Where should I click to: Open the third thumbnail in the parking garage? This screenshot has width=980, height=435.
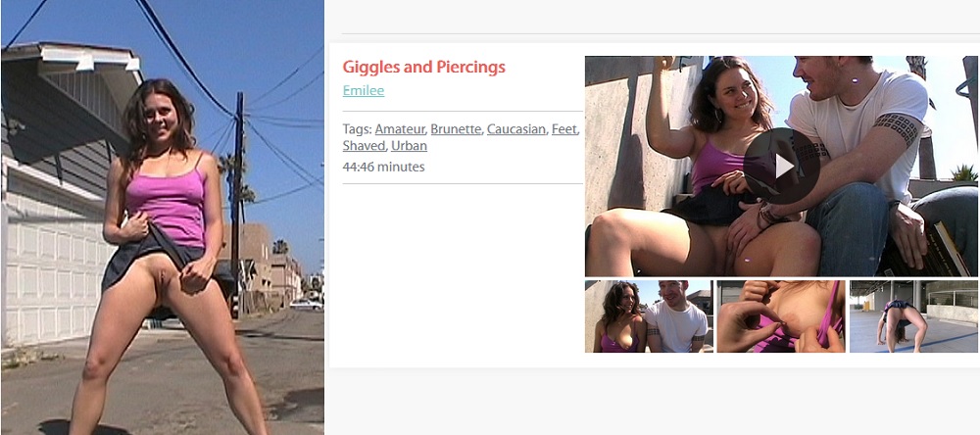913,316
